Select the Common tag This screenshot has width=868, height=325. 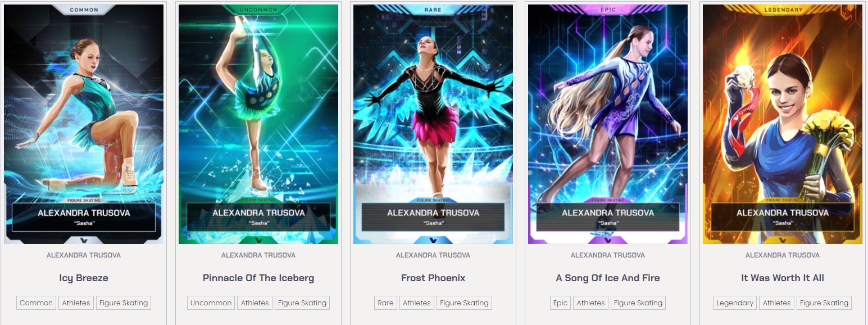coord(36,303)
